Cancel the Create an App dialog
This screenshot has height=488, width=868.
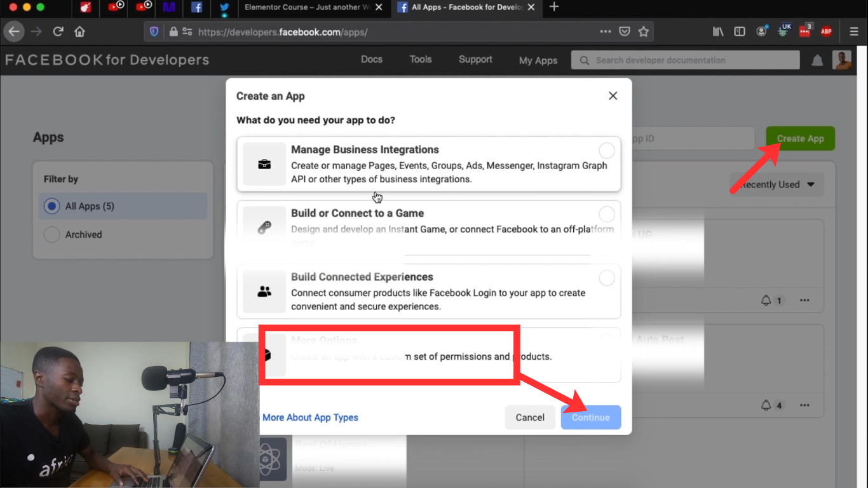[530, 417]
